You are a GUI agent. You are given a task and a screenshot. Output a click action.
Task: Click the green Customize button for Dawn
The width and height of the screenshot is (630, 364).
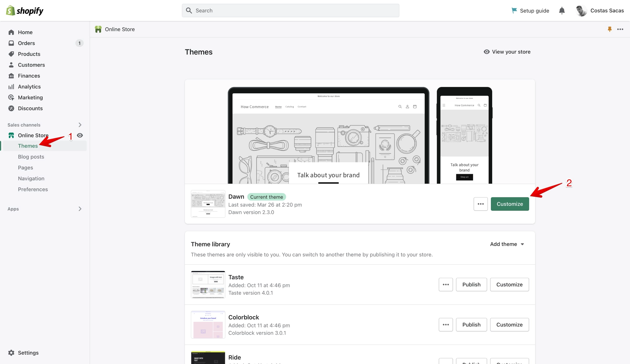510,204
